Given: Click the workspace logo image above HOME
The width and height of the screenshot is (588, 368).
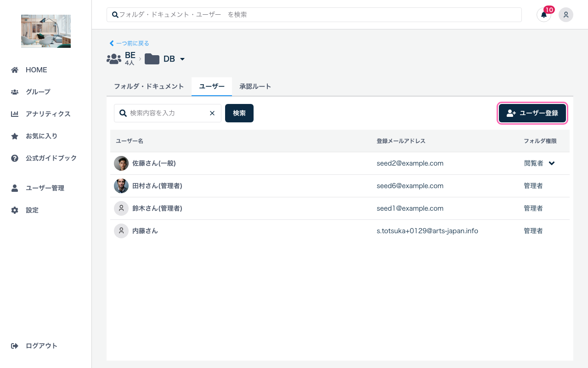Looking at the screenshot, I should pos(45,31).
